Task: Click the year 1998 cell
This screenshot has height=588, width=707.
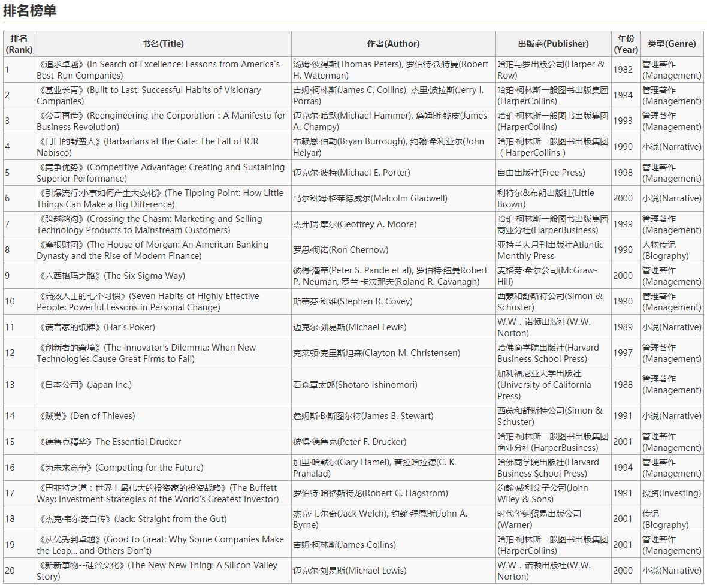Action: coord(626,172)
